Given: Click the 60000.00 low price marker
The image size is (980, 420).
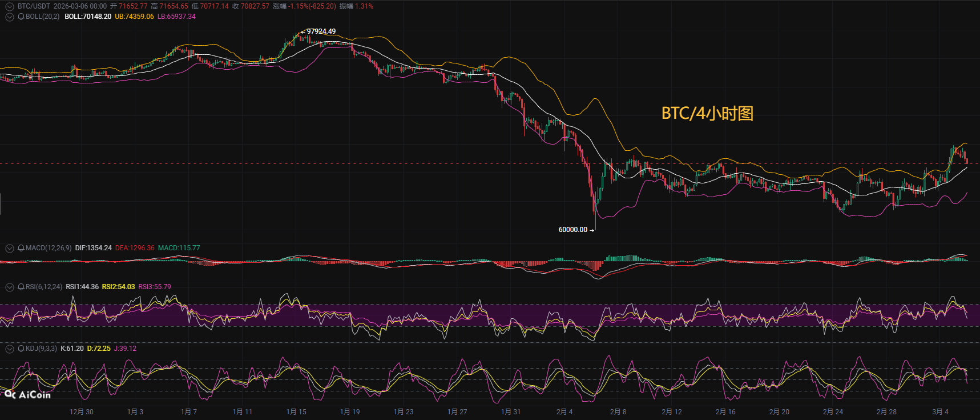Looking at the screenshot, I should coord(572,230).
